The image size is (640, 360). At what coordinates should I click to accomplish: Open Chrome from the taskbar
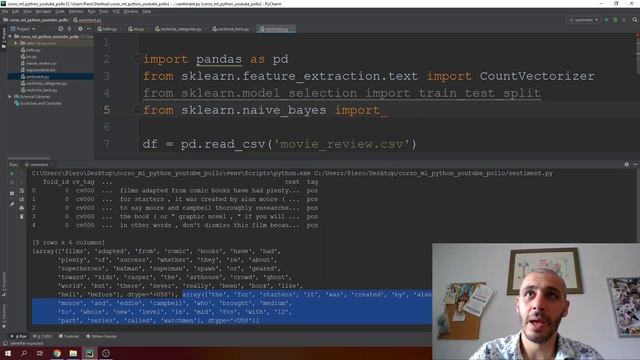click(57, 353)
